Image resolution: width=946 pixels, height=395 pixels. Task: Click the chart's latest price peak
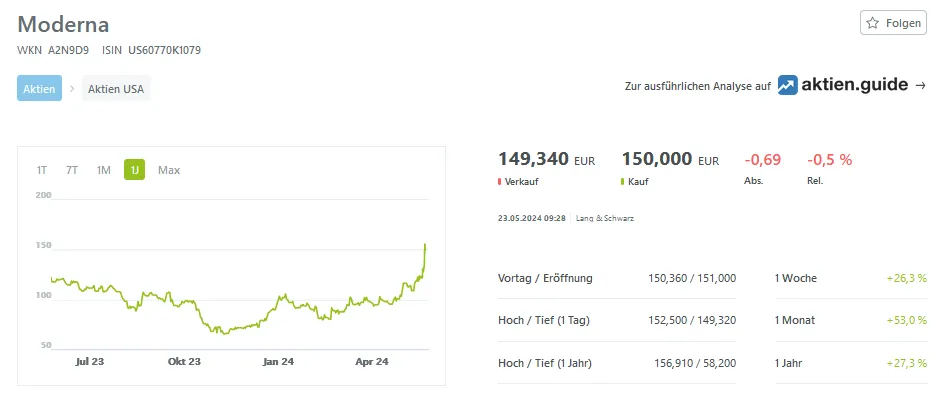tap(425, 245)
